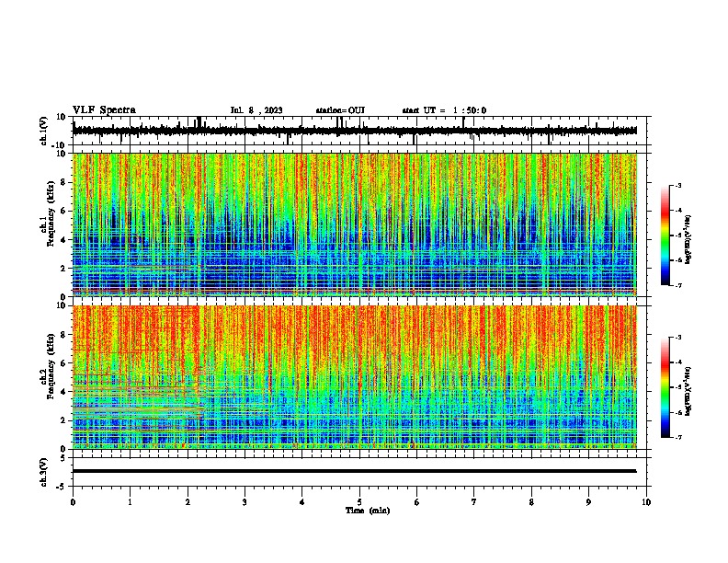The height and width of the screenshot is (563, 728).
Task: Click the flat ch.3 voltage trace line
Action: coord(354,471)
